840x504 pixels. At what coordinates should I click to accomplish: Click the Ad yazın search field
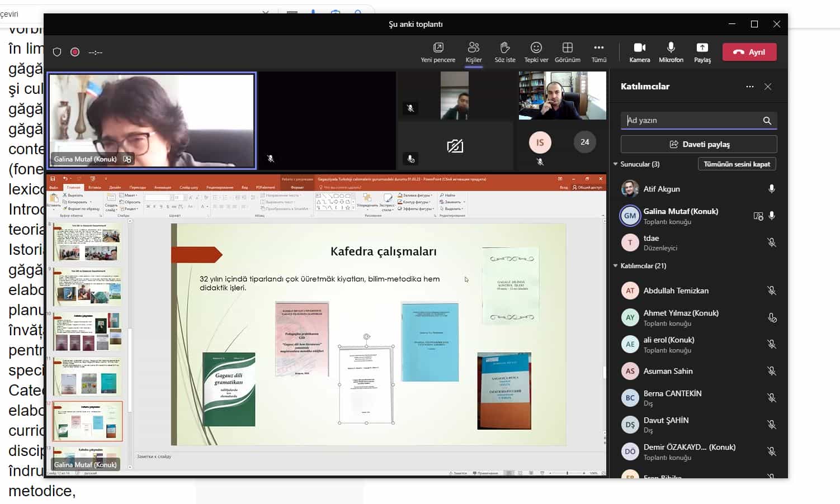point(691,121)
